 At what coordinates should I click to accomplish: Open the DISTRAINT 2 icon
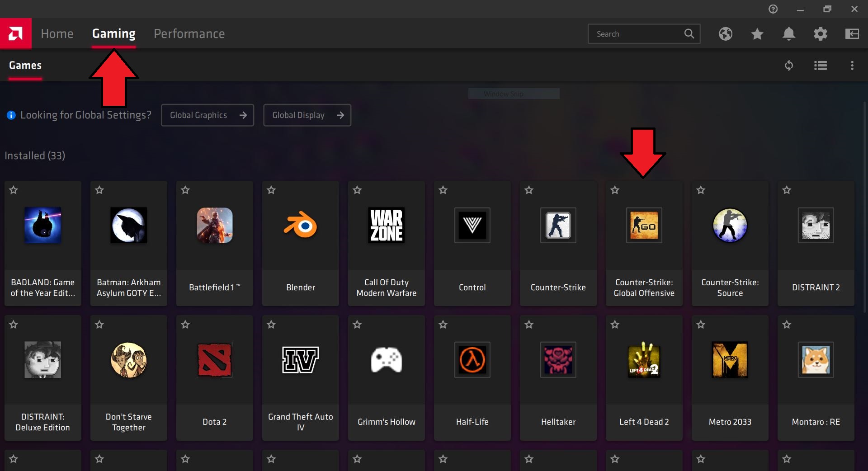tap(816, 225)
